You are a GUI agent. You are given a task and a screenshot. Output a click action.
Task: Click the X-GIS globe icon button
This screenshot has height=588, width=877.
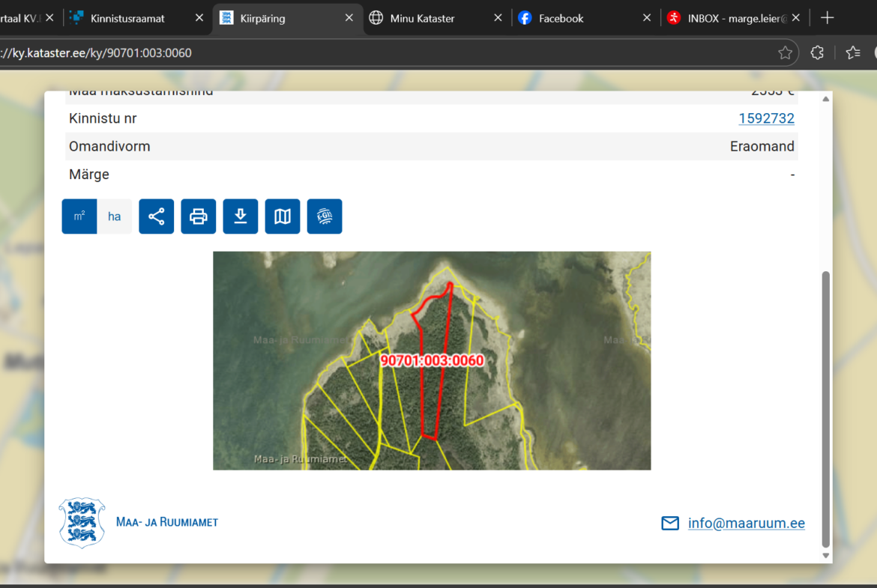[x=324, y=216]
